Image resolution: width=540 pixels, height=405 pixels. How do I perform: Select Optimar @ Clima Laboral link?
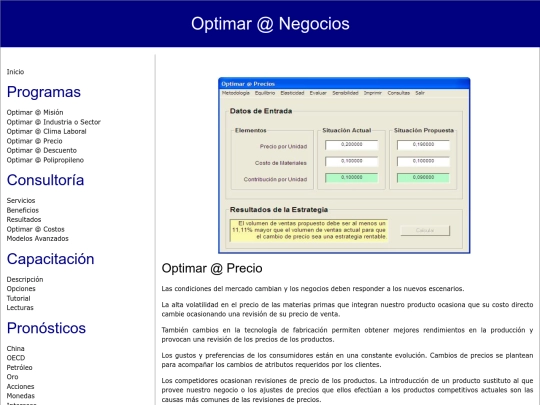[x=46, y=131]
